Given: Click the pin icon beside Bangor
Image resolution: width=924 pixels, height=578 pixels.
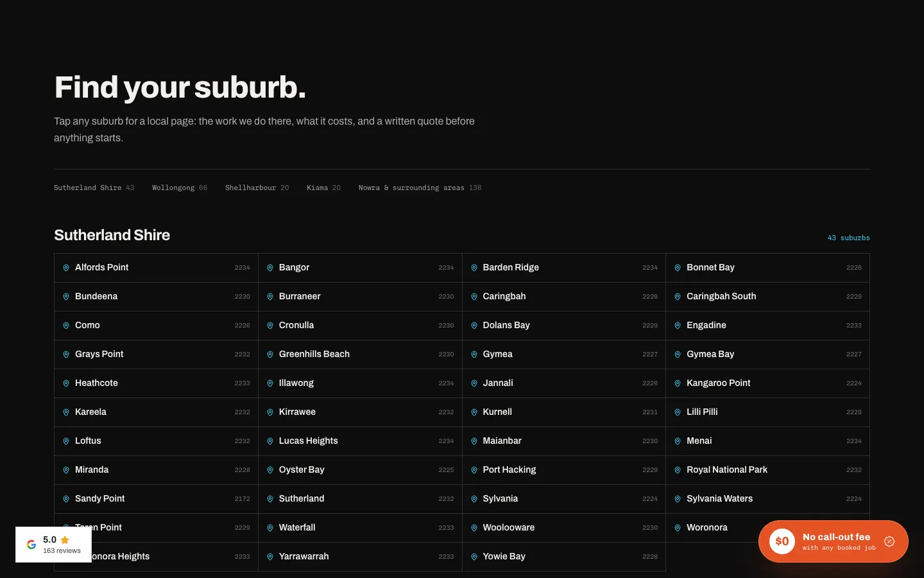Looking at the screenshot, I should 270,268.
